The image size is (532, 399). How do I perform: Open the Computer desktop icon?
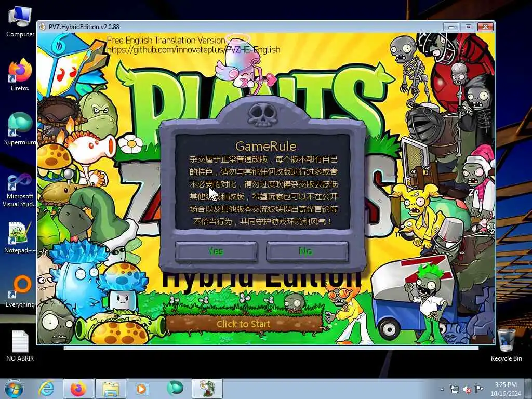pos(20,22)
